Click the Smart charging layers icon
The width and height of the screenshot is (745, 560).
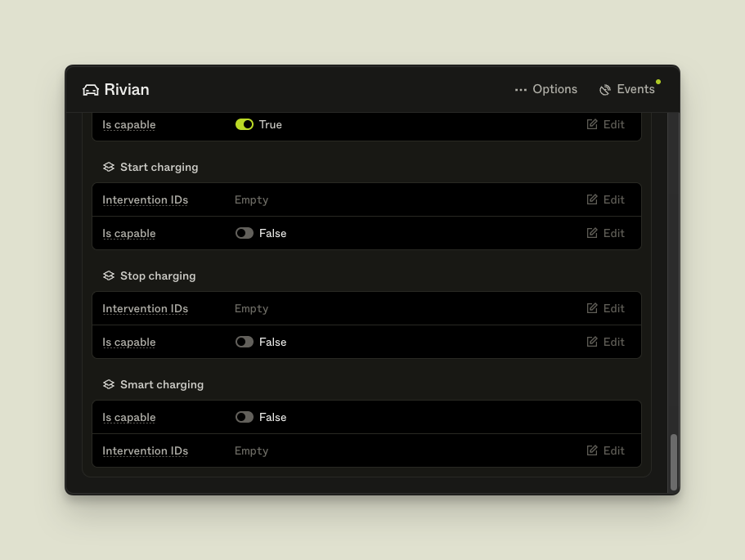[x=109, y=384]
